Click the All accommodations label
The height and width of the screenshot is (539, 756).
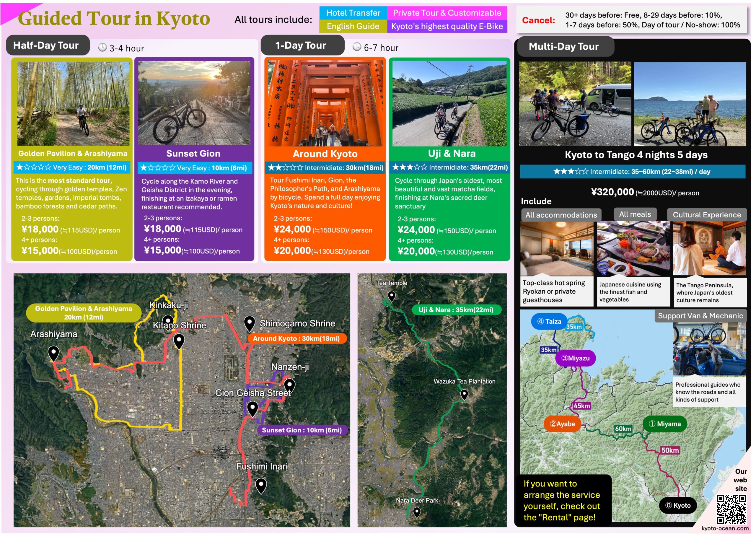click(x=561, y=215)
